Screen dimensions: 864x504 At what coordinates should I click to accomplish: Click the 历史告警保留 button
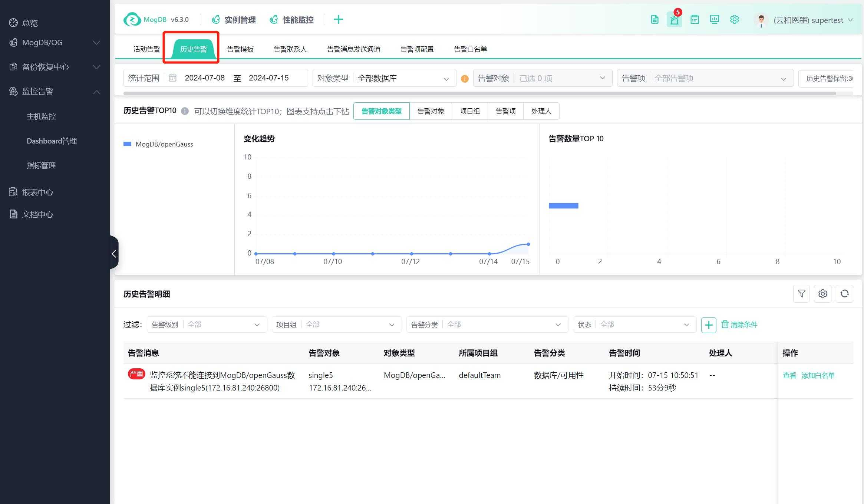pos(826,78)
